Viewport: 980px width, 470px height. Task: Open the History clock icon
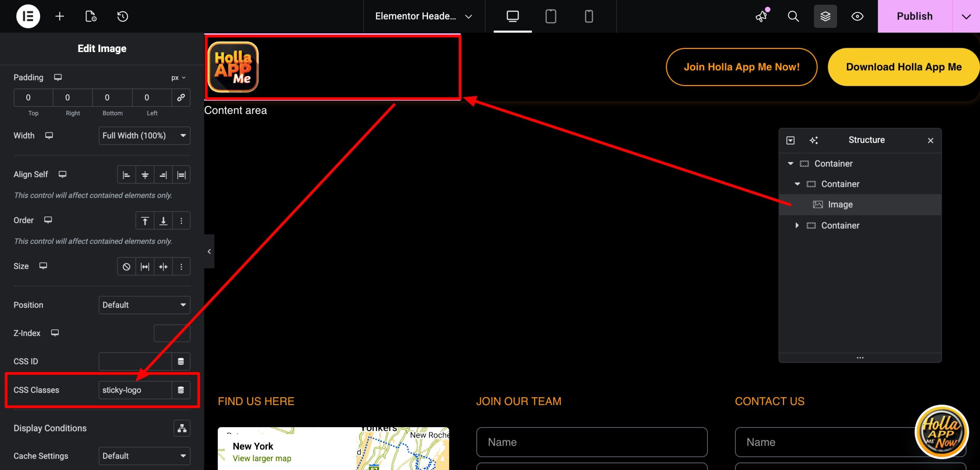pos(122,16)
